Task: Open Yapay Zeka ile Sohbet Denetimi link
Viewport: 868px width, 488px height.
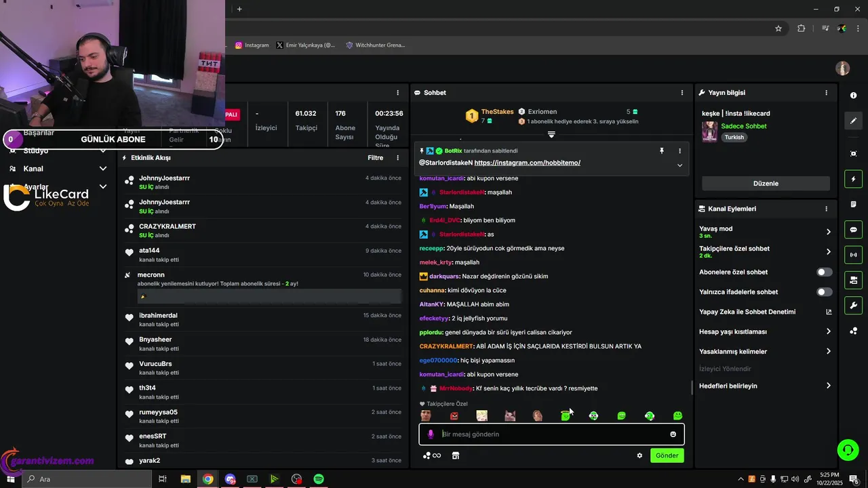Action: [x=765, y=312]
